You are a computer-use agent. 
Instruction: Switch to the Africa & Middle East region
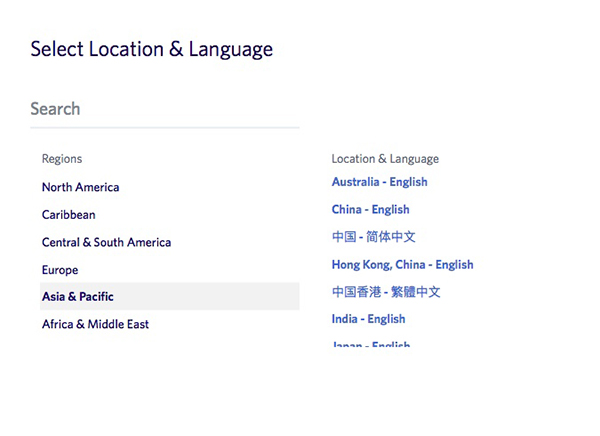point(95,324)
